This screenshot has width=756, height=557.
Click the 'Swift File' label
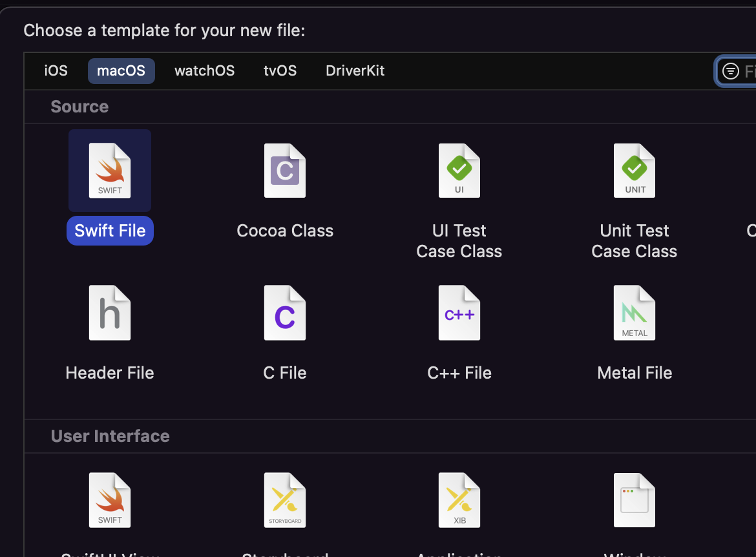pos(110,231)
